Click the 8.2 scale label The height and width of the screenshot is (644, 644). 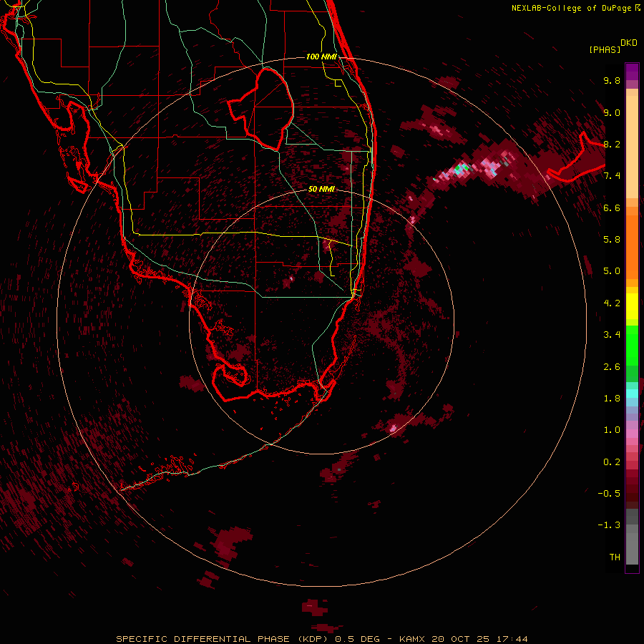(x=612, y=144)
